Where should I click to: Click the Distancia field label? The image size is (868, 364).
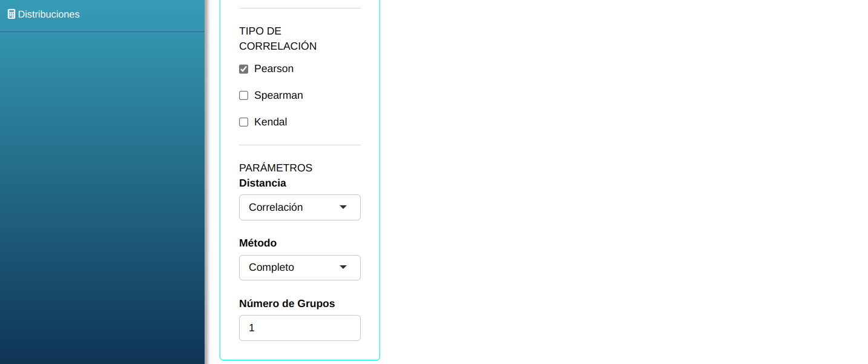(x=263, y=183)
